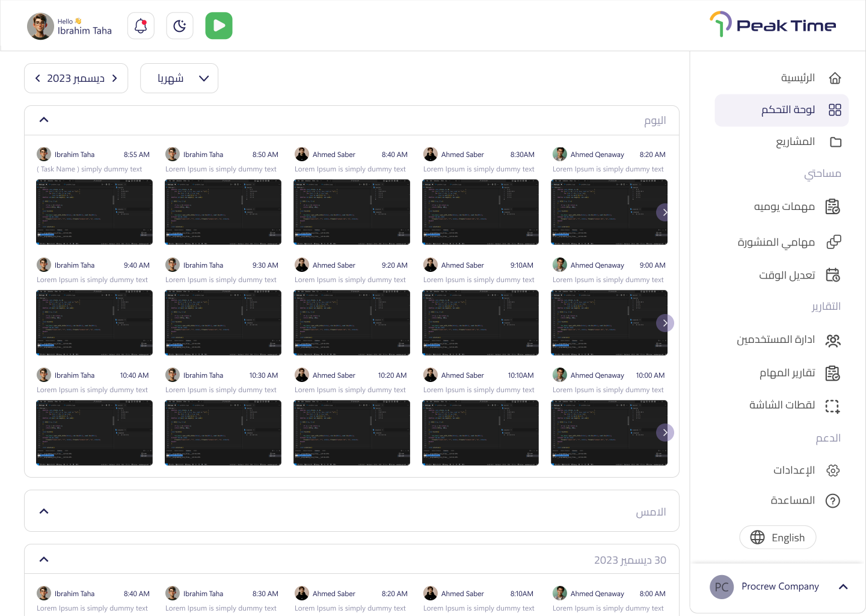Start the timer with the green play button
This screenshot has width=866, height=616.
[219, 26]
